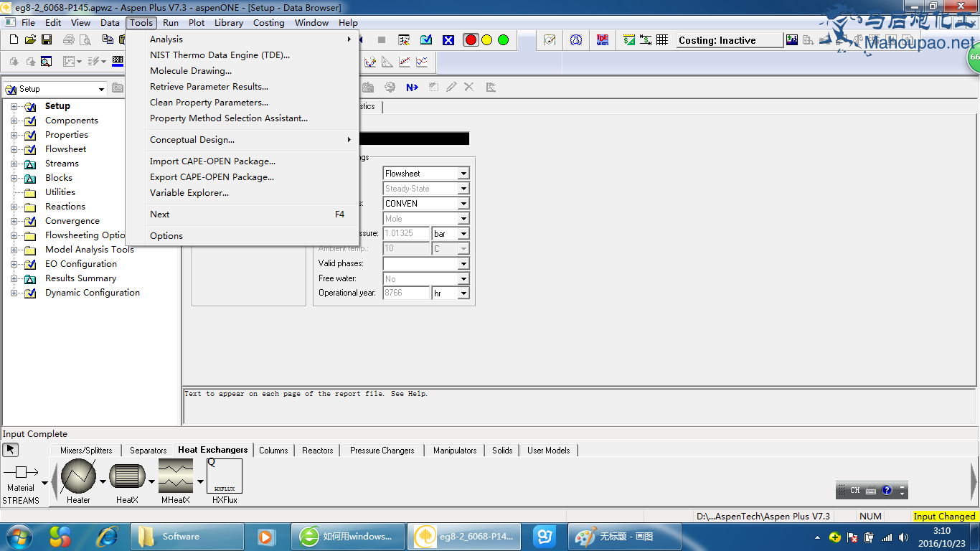Select Properties in the tree
Screen dimensions: 980x551
(x=67, y=135)
